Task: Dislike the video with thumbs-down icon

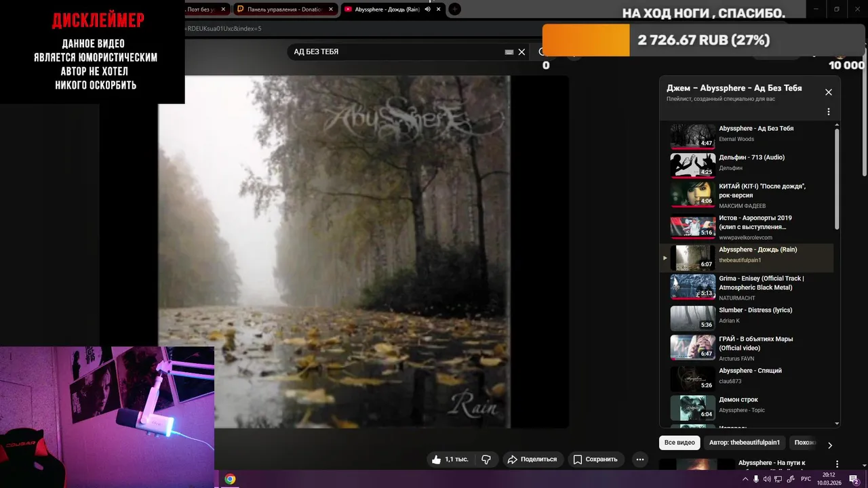Action: (486, 460)
